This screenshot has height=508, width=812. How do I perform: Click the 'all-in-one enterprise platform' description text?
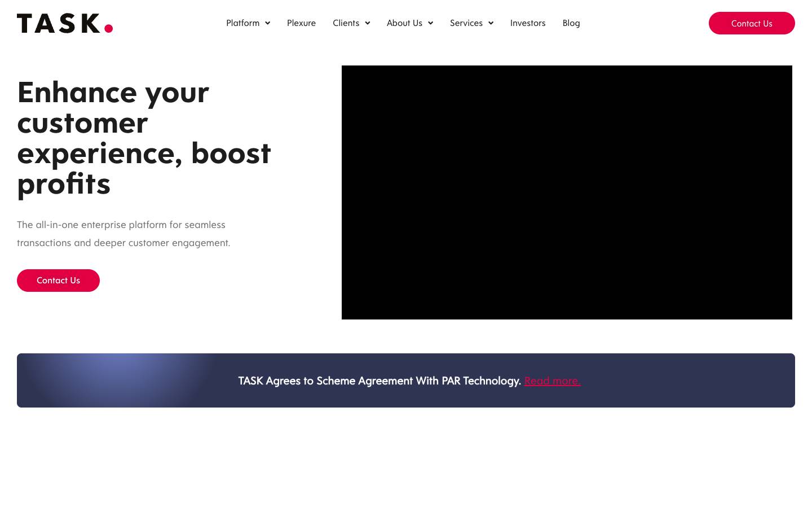point(123,234)
